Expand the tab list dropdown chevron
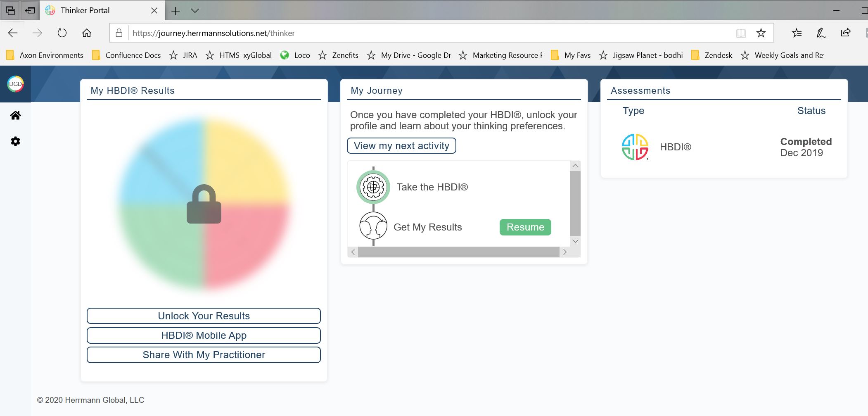868x416 pixels. tap(195, 11)
